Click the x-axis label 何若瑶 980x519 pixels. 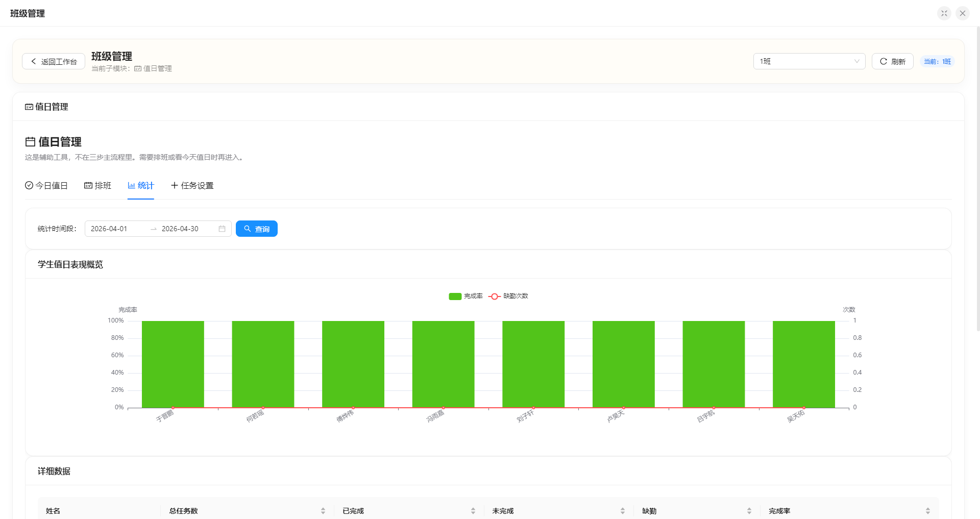pyautogui.click(x=255, y=416)
